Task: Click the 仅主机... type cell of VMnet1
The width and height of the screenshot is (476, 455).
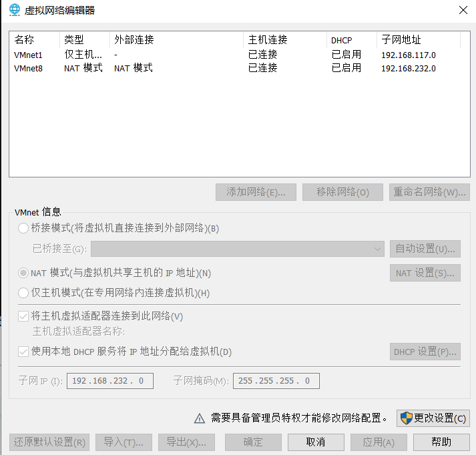Action: (83, 55)
